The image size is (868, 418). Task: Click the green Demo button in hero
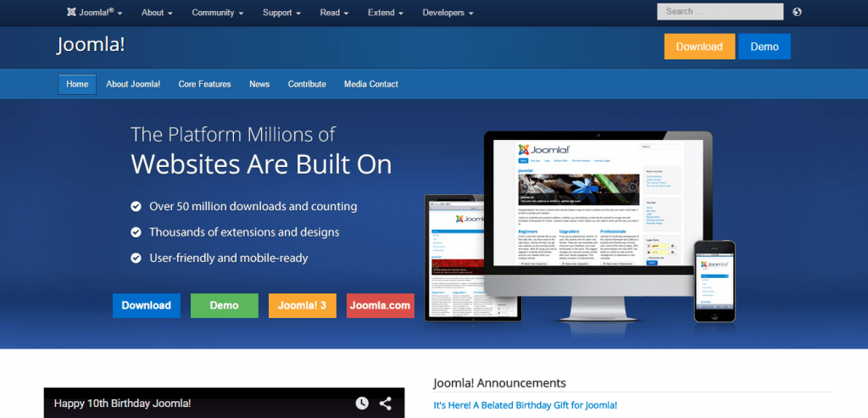pyautogui.click(x=224, y=305)
